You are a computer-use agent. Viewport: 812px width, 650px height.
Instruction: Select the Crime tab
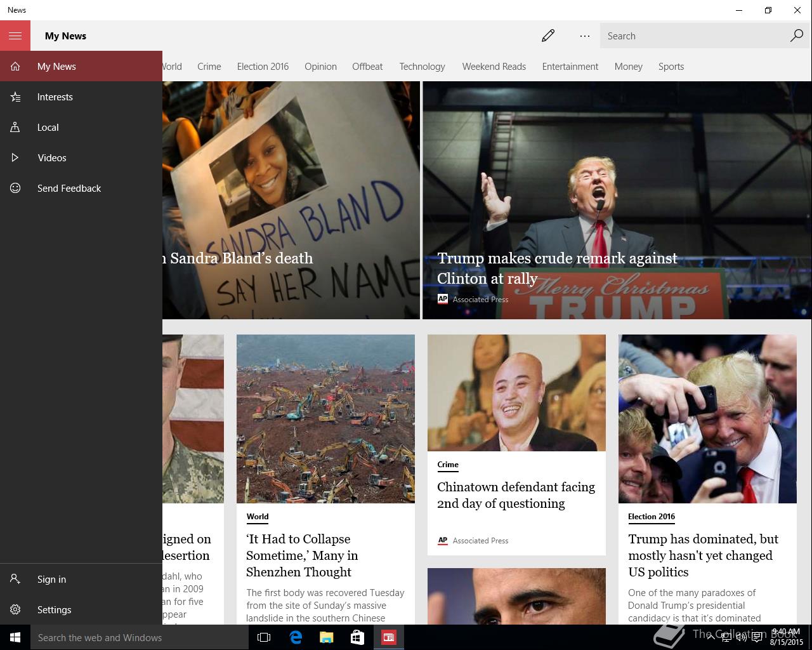click(209, 66)
